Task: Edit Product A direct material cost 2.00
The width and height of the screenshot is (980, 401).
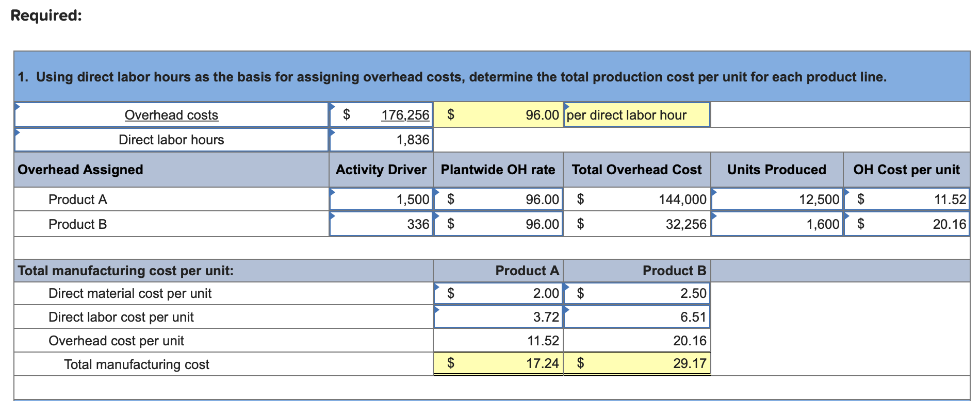Action: coord(498,293)
